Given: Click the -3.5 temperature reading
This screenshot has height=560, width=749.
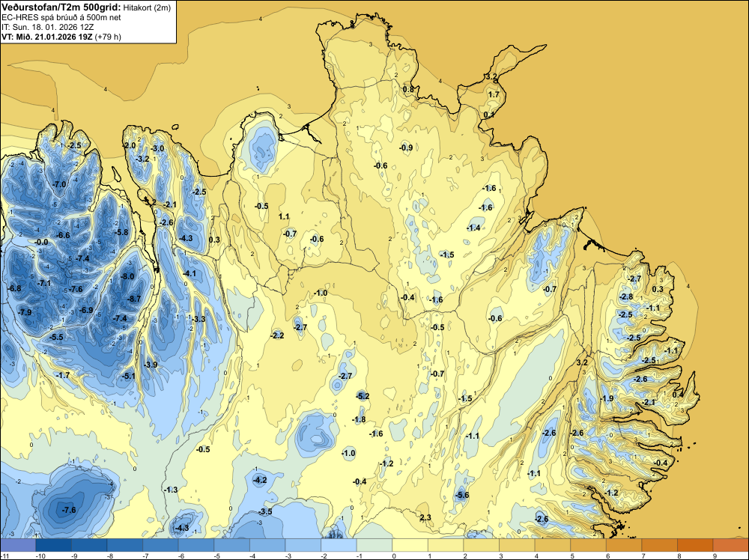Looking at the screenshot, I should (265, 512).
